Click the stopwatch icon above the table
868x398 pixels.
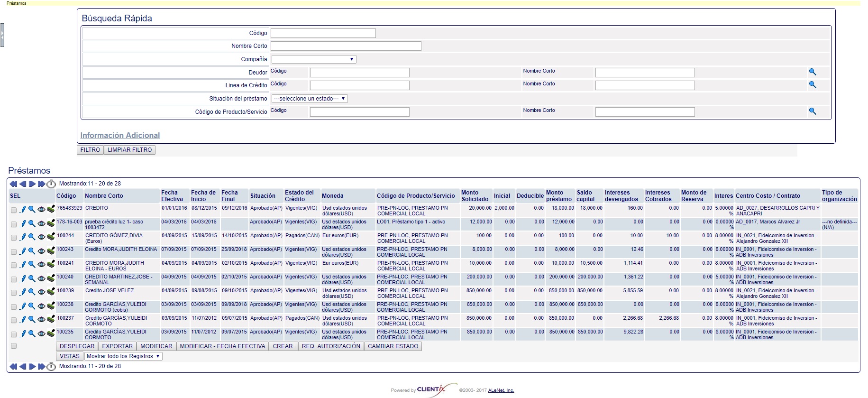(x=51, y=184)
